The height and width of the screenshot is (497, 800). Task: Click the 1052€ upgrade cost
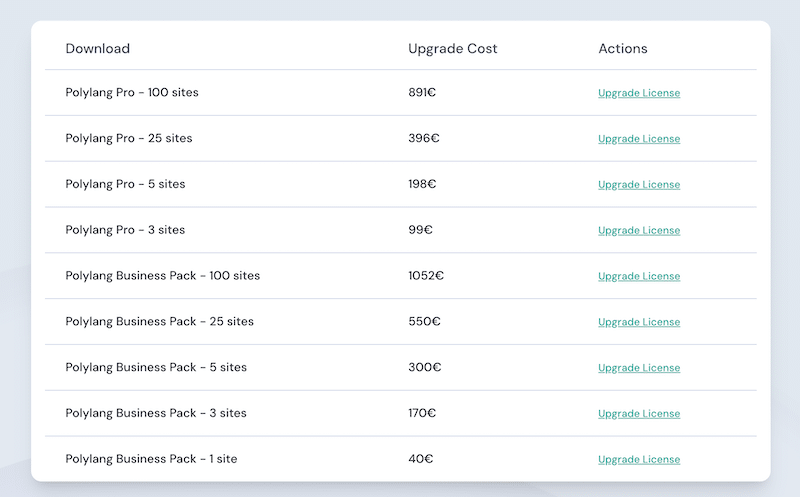point(426,276)
